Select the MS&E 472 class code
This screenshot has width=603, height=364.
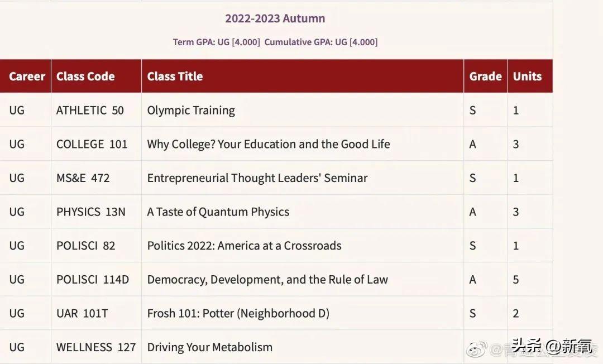pos(83,178)
